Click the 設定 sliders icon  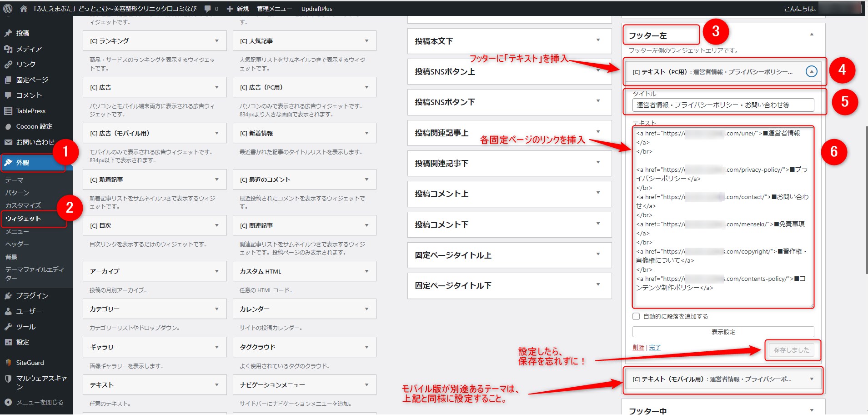click(x=8, y=342)
